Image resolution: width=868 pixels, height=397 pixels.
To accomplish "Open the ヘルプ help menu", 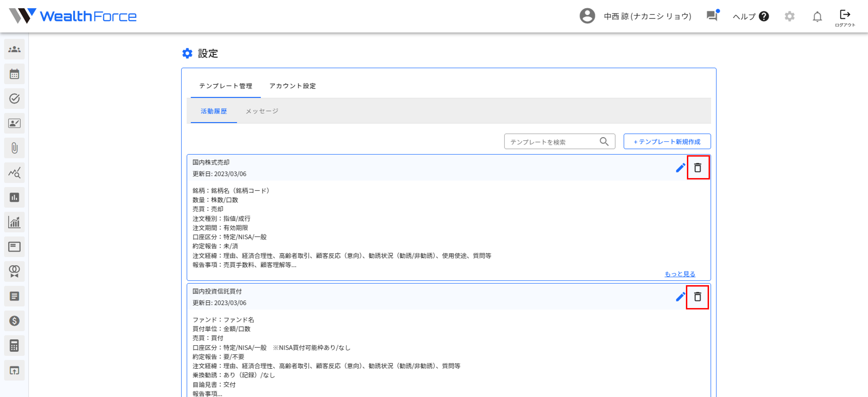I will tap(750, 16).
